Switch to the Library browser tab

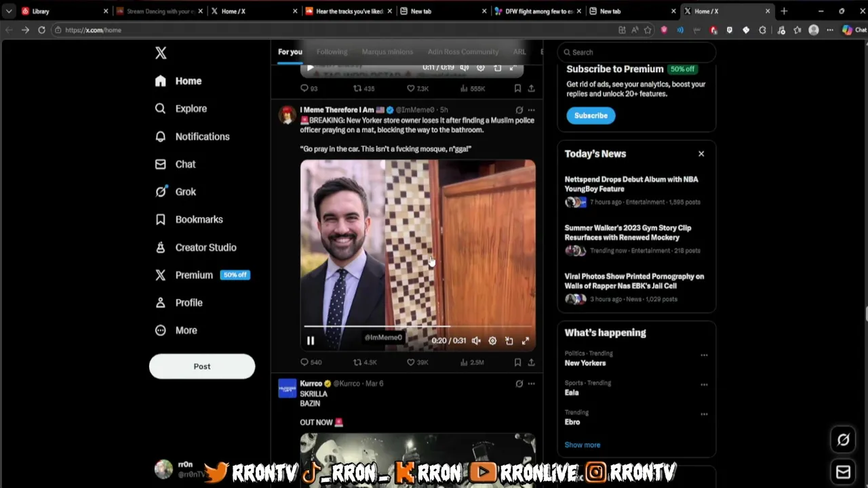64,11
